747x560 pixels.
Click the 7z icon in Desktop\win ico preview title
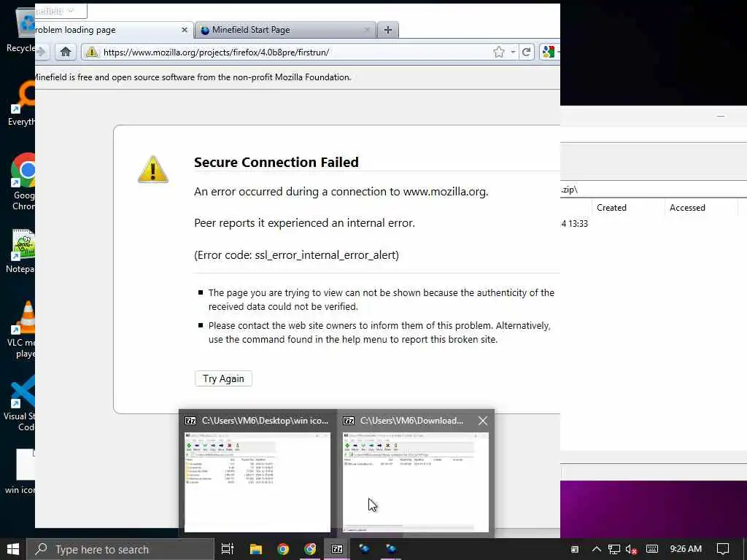click(x=190, y=421)
